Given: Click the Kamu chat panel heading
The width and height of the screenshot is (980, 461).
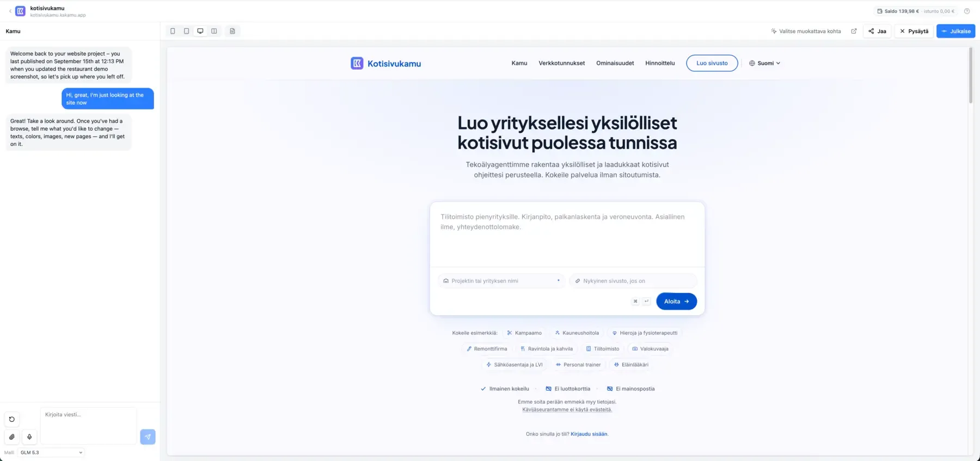Looking at the screenshot, I should 13,31.
